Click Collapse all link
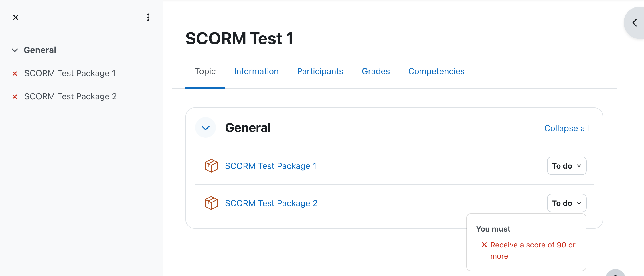Screen dimensions: 644x276 [x=566, y=128]
